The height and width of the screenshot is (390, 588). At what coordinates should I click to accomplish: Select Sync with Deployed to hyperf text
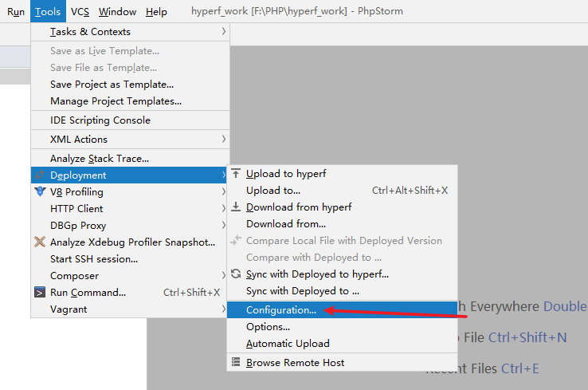(x=317, y=274)
